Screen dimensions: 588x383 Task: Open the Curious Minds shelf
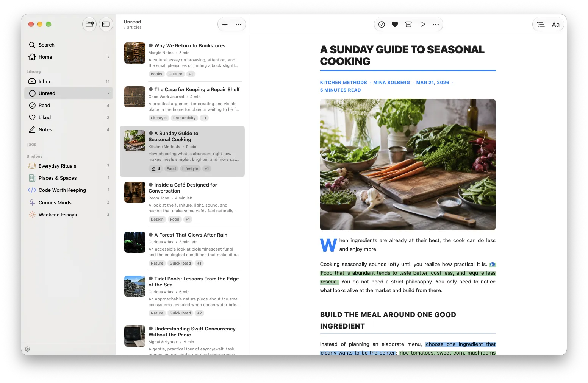pos(69,202)
